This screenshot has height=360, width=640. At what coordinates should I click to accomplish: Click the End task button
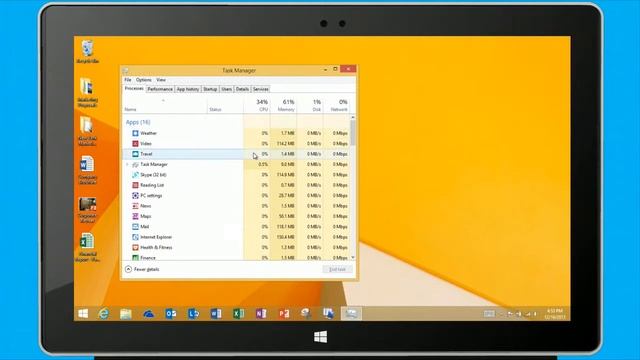coord(337,269)
